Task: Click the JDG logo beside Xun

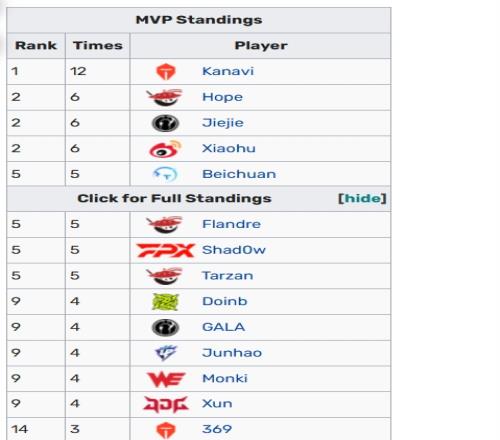Action: (166, 404)
